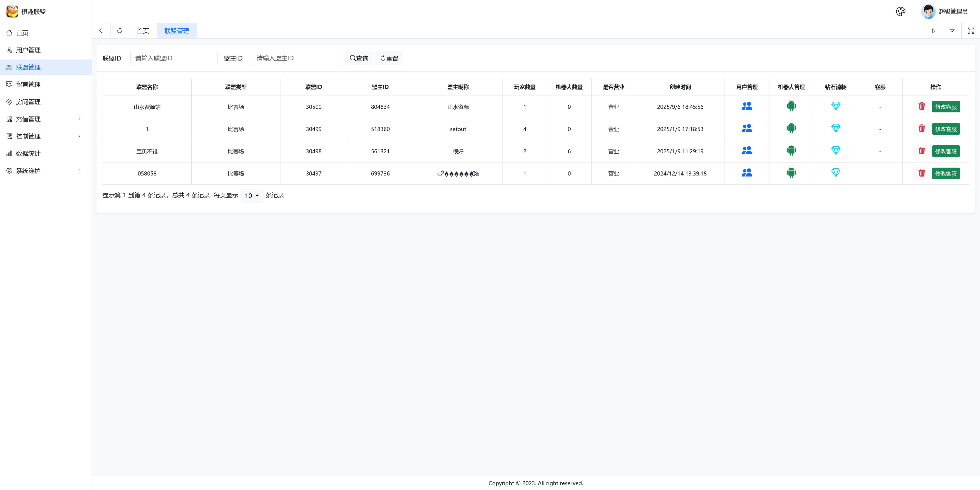Delete the 058058 league row
The width and height of the screenshot is (980, 490).
(x=921, y=173)
